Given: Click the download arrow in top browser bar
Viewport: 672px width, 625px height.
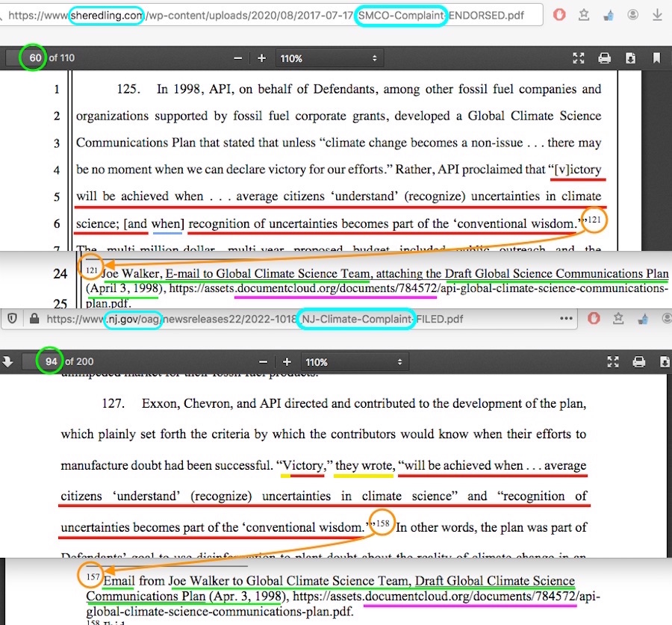Looking at the screenshot, I should click(657, 15).
